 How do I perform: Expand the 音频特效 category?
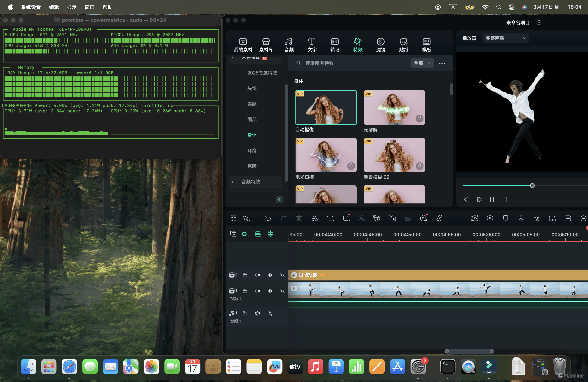250,182
